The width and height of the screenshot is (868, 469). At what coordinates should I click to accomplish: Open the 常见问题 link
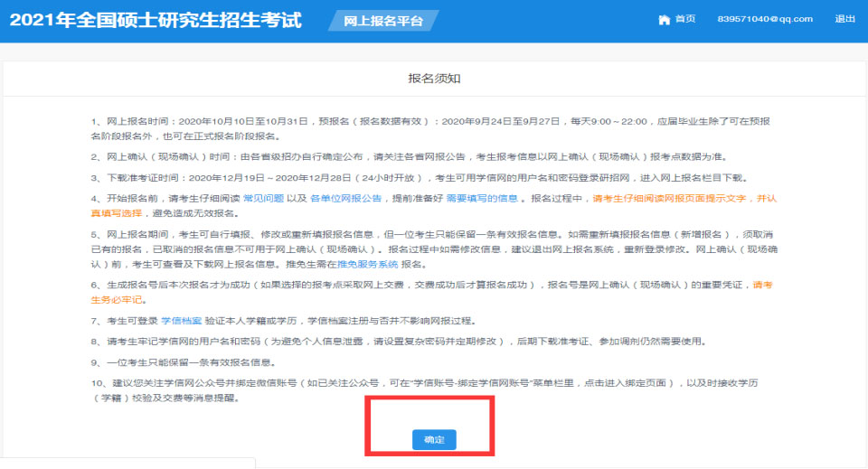pos(262,199)
